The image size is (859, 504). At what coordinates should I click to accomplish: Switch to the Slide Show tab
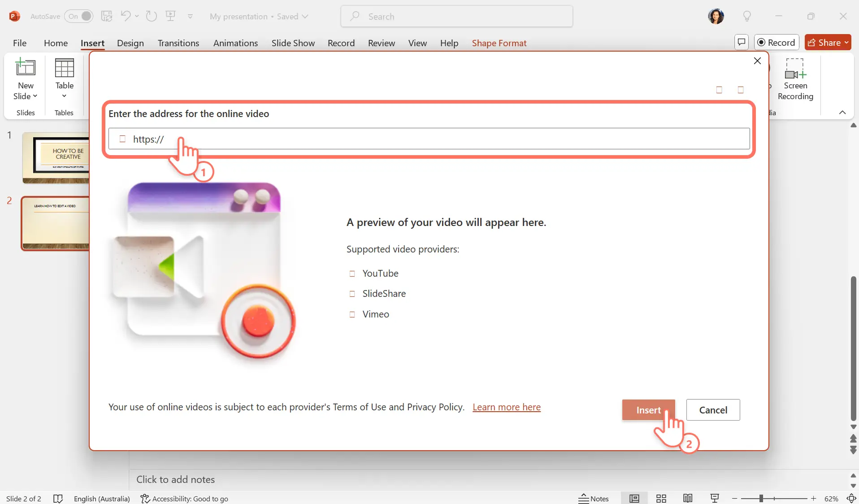[293, 43]
